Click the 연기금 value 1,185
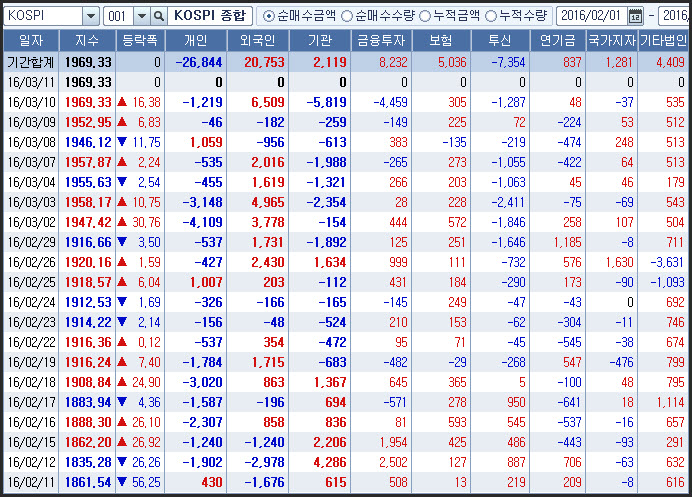 pos(568,242)
